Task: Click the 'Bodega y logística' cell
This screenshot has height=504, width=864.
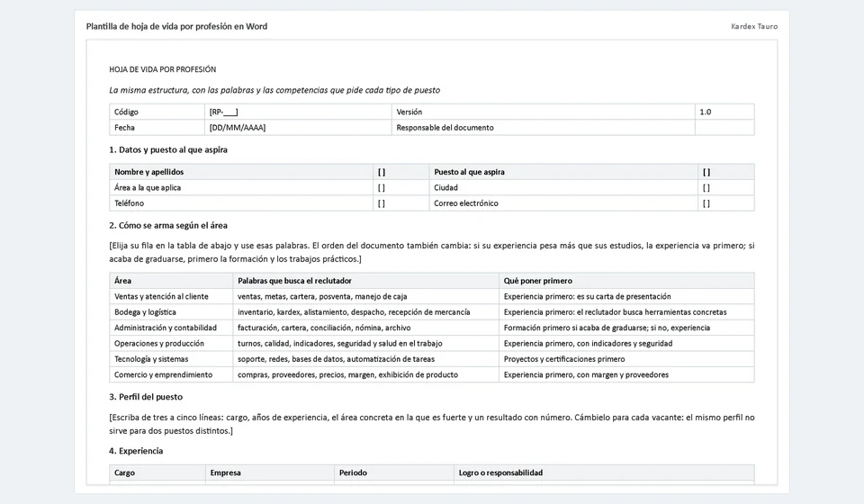Action: click(x=171, y=311)
